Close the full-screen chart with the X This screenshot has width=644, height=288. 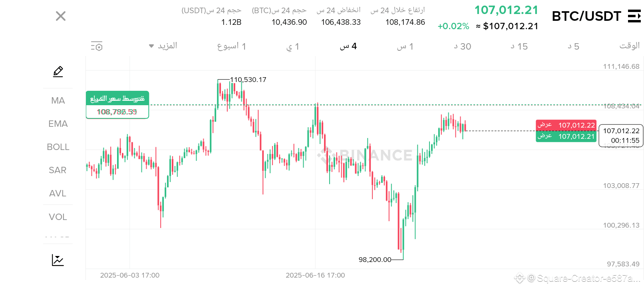click(x=61, y=16)
